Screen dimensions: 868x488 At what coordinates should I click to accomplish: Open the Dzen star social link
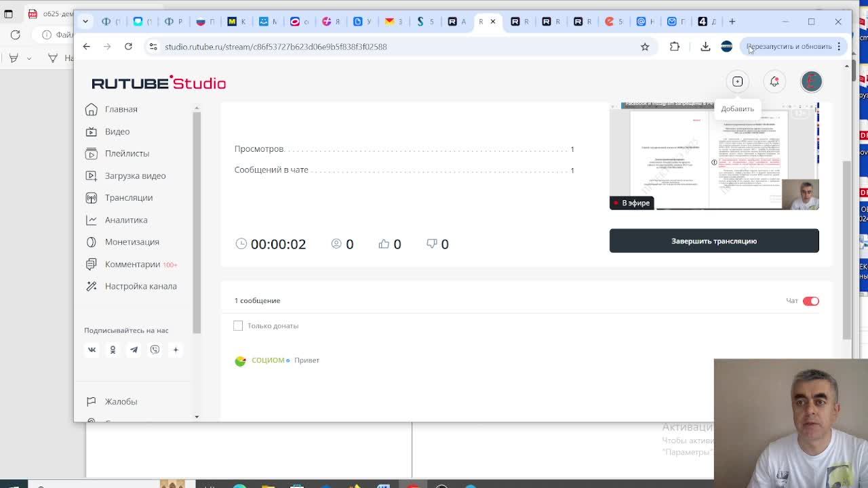176,350
